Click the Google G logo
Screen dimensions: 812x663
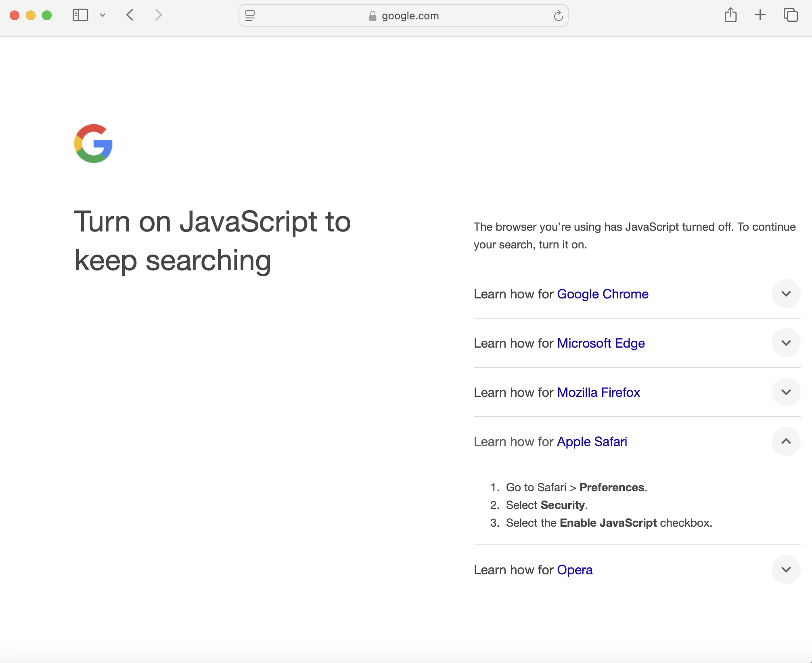[x=93, y=144]
